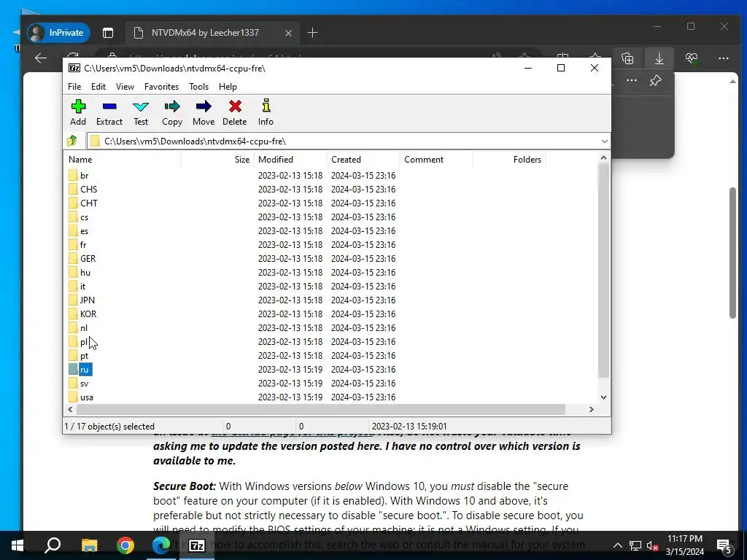
Task: Open Google Chrome from the taskbar
Action: point(125,545)
